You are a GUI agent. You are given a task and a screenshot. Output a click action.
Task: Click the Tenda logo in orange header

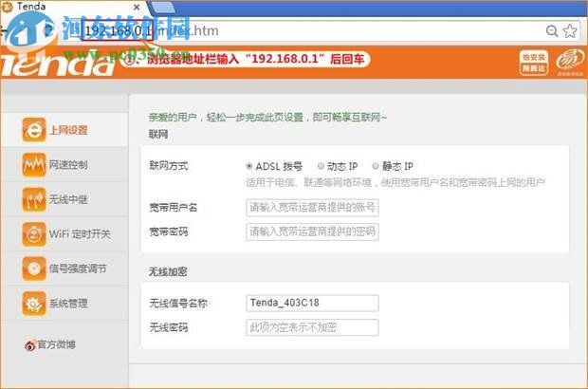56,63
